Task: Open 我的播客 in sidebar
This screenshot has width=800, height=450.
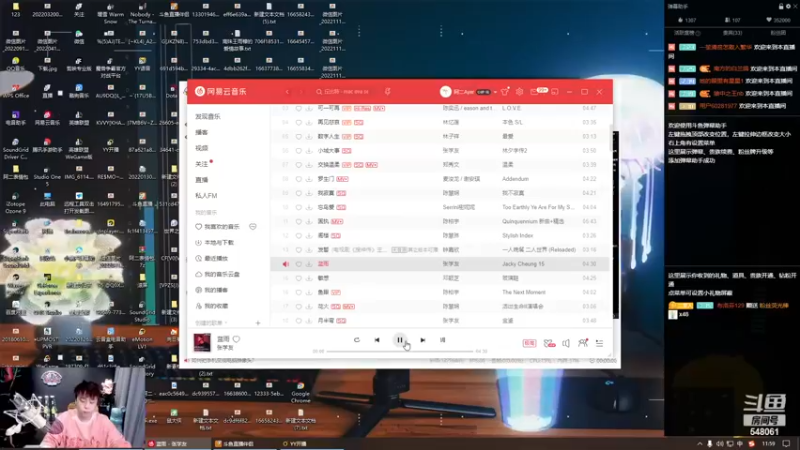Action: 216,290
